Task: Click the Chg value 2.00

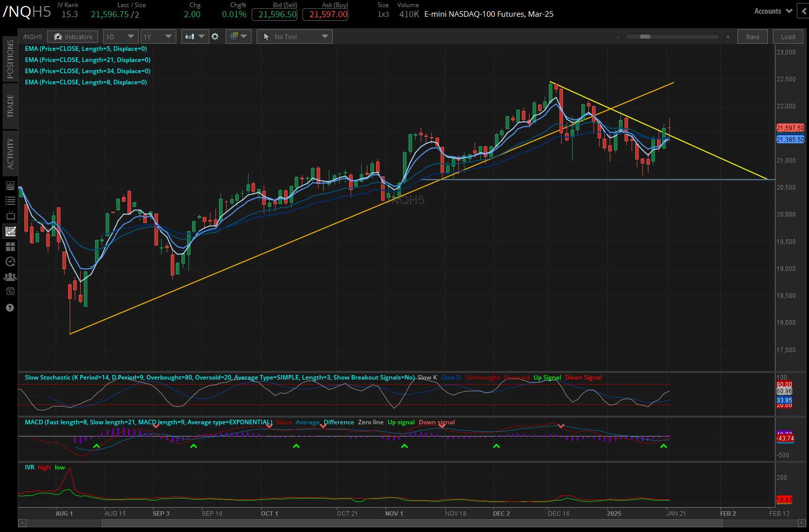Action: point(192,14)
